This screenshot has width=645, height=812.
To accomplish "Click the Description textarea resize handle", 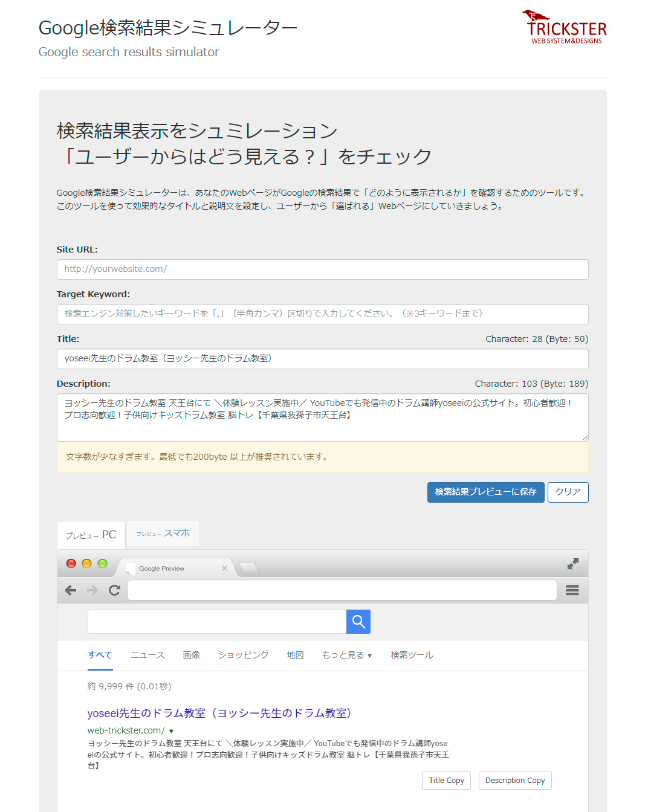I will coord(585,437).
